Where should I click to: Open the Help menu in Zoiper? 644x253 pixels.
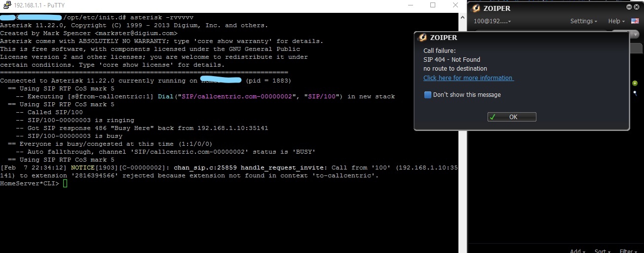[616, 21]
